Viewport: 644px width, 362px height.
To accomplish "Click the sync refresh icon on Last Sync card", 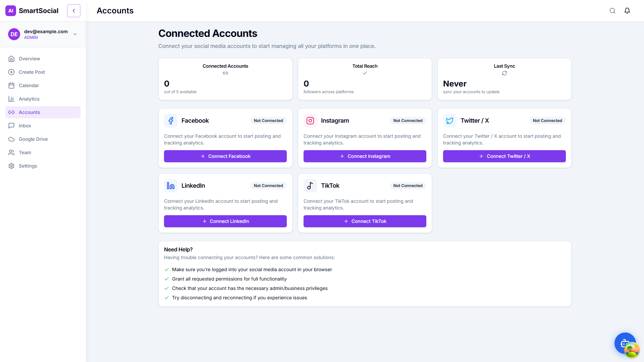I will point(504,73).
